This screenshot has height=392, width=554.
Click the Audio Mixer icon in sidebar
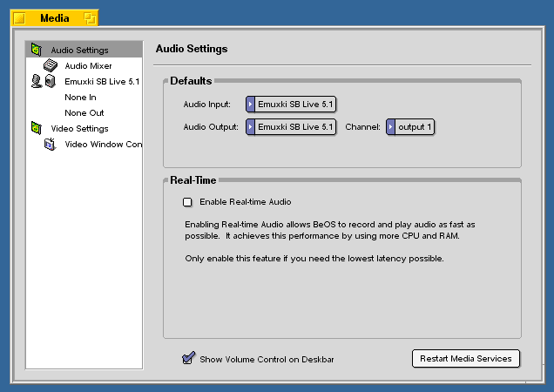(x=50, y=65)
